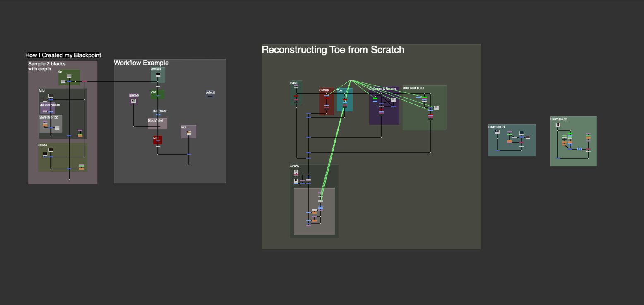Click the far read node thumbnail
Screen dimensions: 644x305
[x=69, y=76]
